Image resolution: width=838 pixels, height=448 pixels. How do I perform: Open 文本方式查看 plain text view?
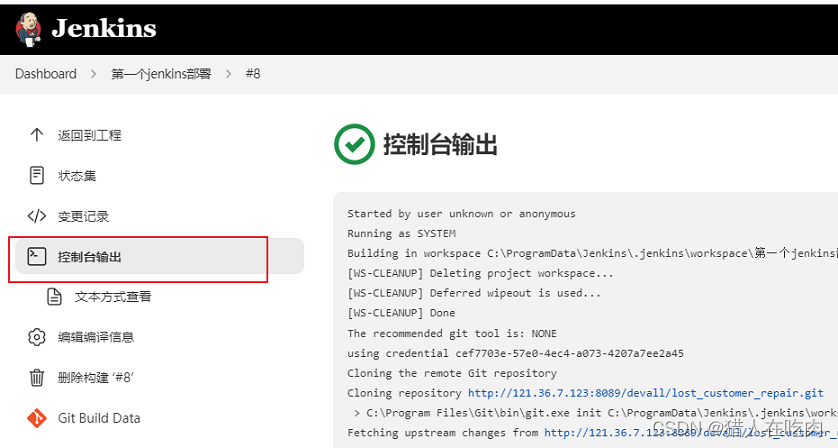113,297
